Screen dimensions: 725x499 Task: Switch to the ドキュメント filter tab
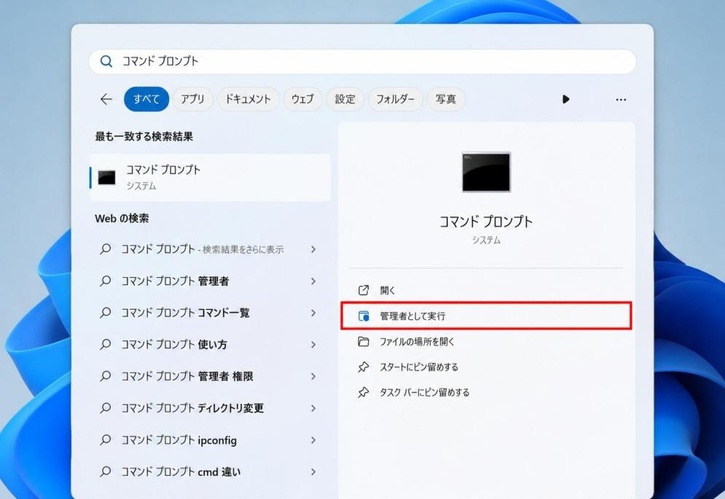[x=247, y=99]
